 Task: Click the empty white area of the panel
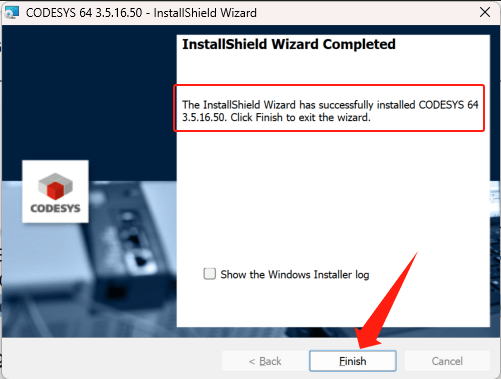click(x=333, y=200)
